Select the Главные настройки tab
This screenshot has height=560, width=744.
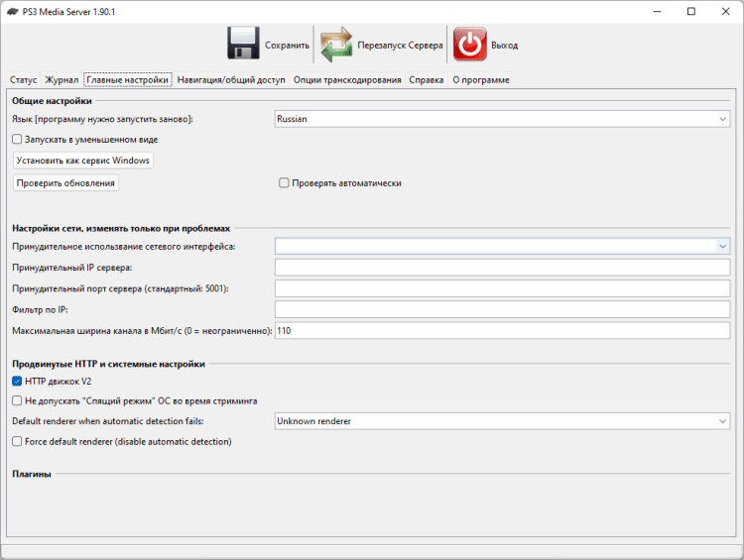pos(128,79)
